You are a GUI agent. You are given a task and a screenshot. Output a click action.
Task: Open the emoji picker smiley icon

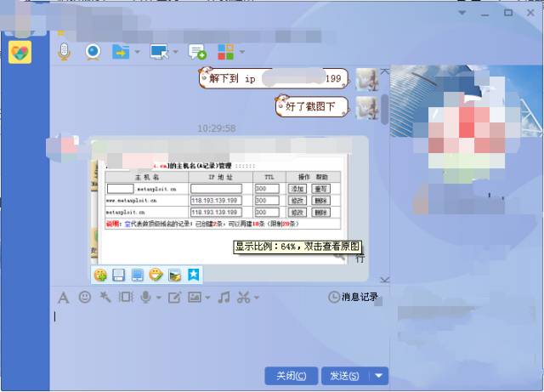pos(85,297)
